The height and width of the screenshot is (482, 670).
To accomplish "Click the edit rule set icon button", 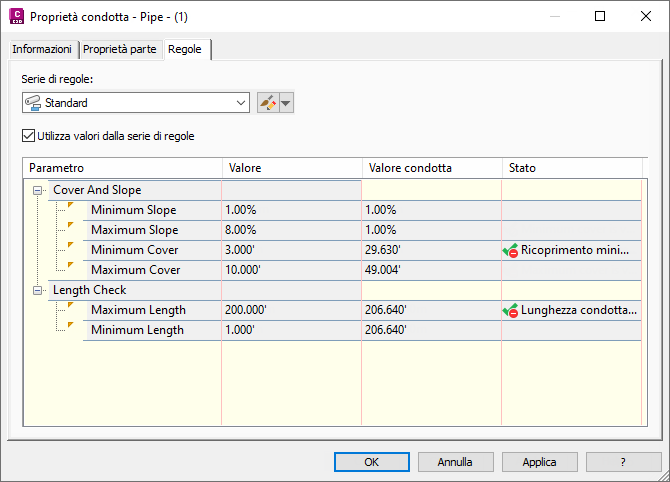I will click(x=267, y=103).
